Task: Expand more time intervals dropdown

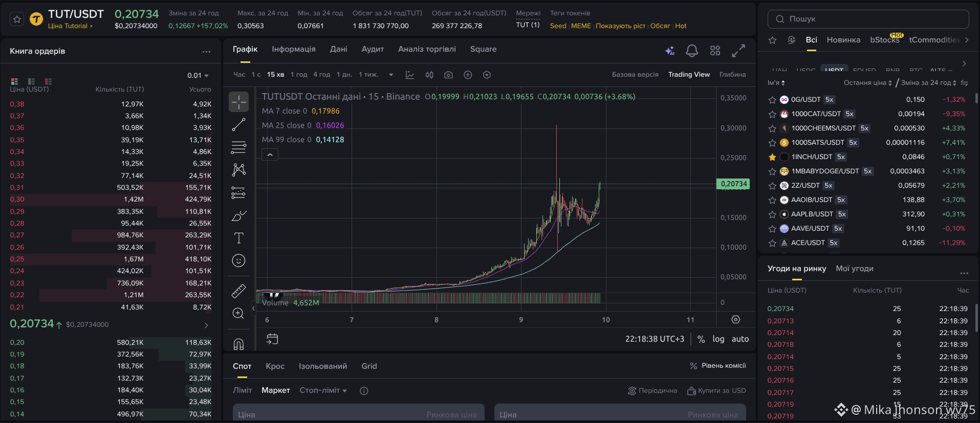Action: click(391, 75)
